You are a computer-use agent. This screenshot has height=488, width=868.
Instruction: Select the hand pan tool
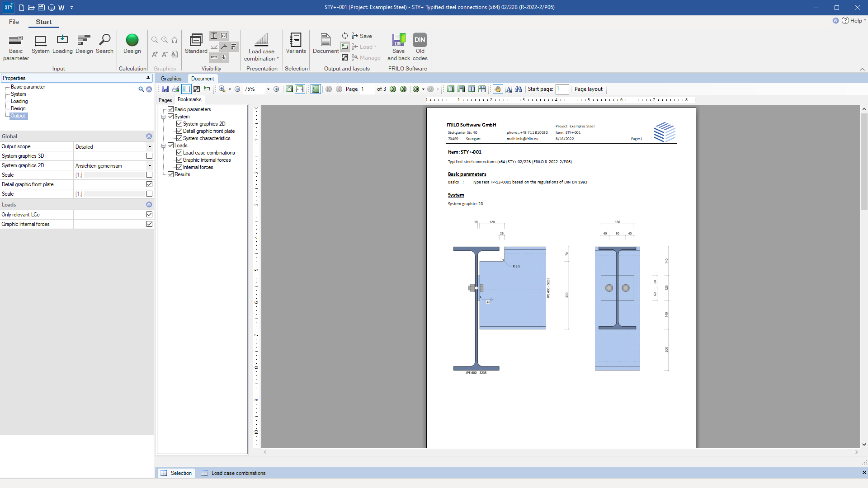click(x=498, y=89)
